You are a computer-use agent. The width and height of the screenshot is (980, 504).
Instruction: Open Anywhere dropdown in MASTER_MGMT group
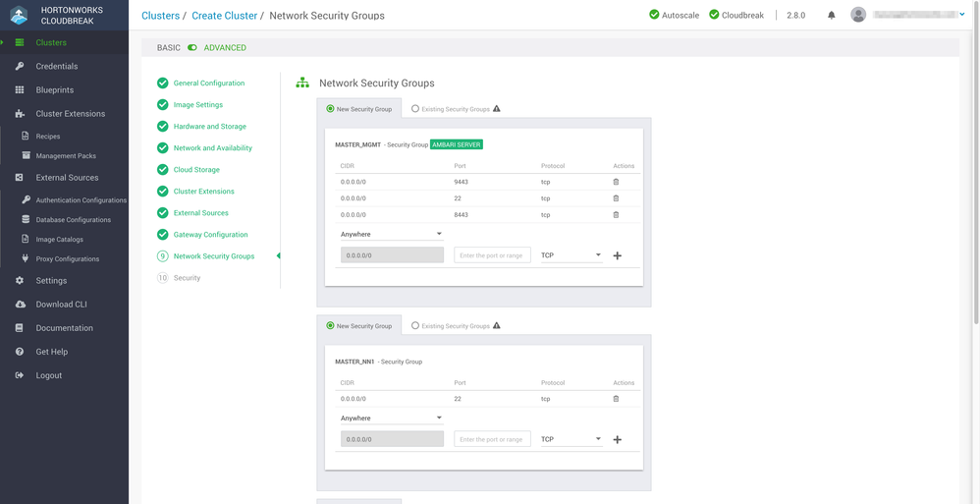pyautogui.click(x=392, y=234)
